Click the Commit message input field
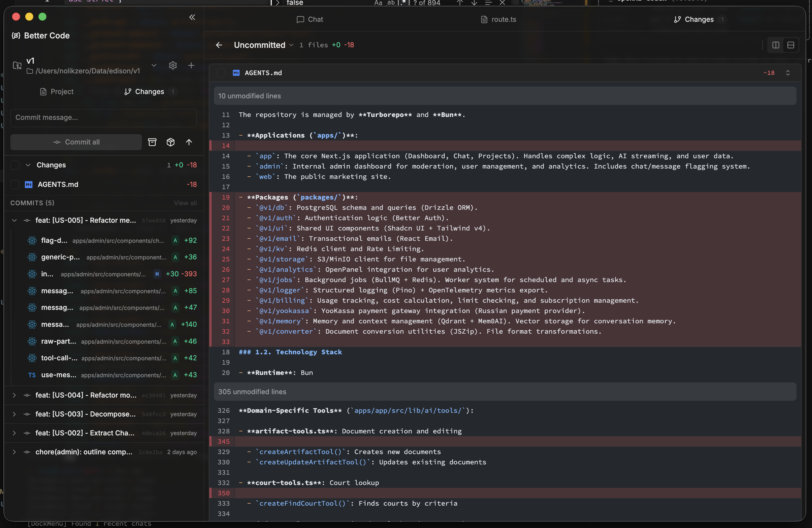The width and height of the screenshot is (812, 528). [104, 118]
